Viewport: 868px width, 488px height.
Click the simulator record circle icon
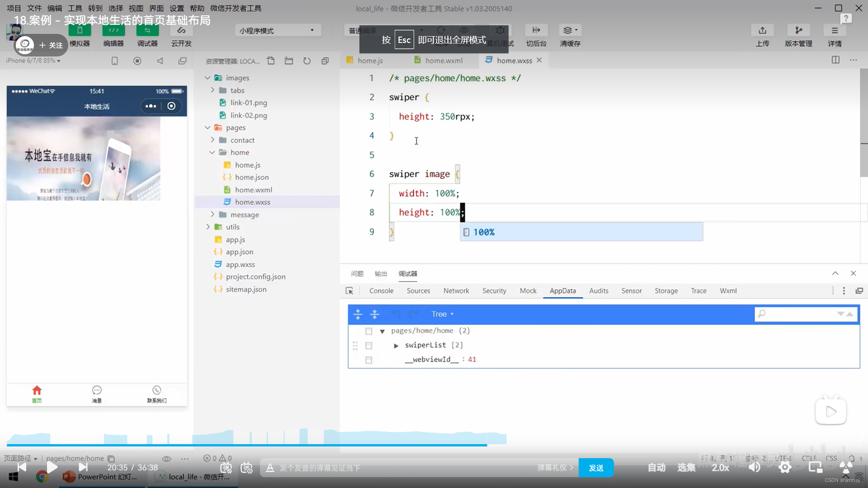coord(137,61)
